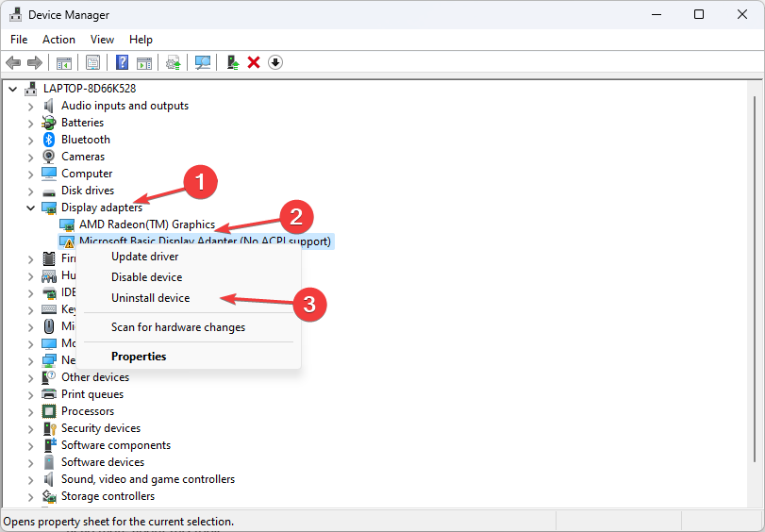The image size is (765, 532).
Task: Select the Software devices label
Action: (x=103, y=462)
